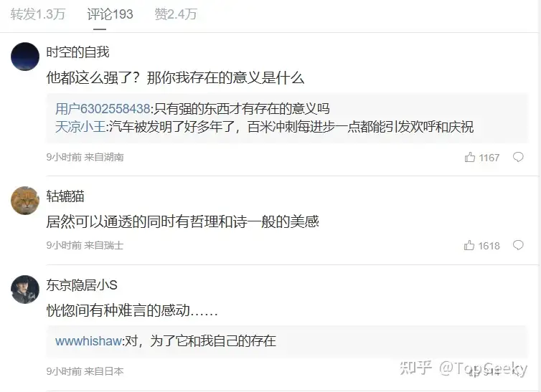The image size is (541, 392).
Task: Open replier 用户6302558438's profile
Action: (103, 109)
